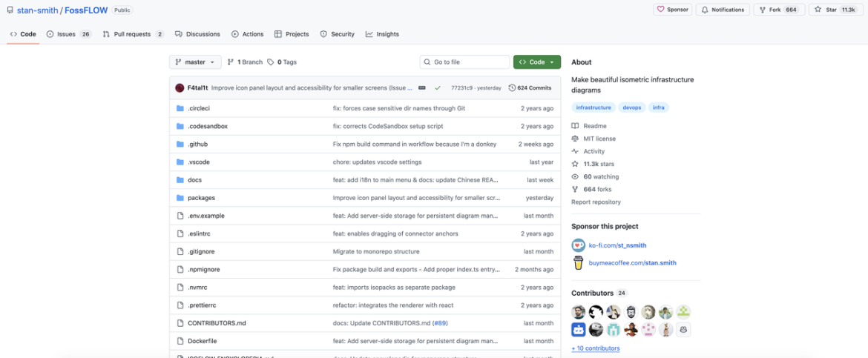Click the green commit status checkmark
Screen dimensions: 868x358
pos(438,87)
